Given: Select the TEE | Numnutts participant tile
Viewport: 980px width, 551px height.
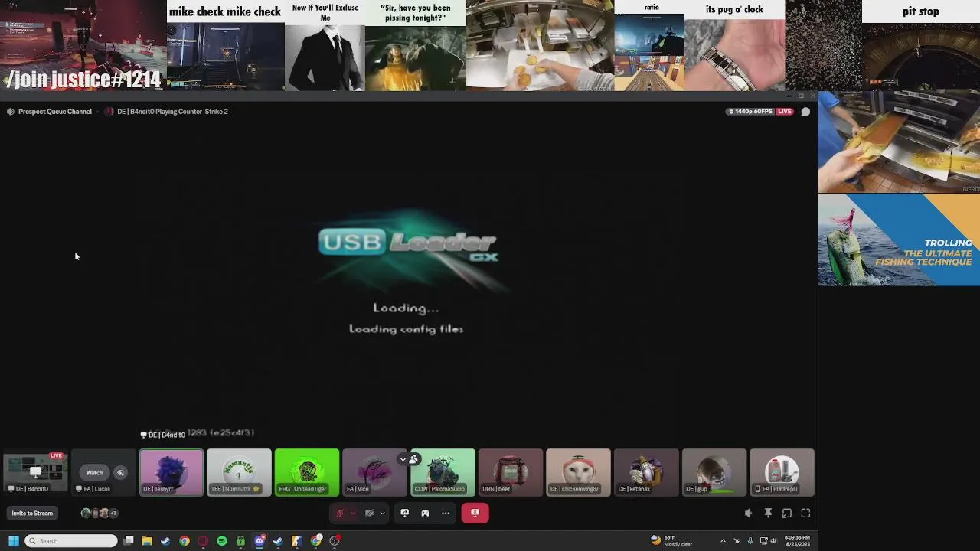Looking at the screenshot, I should [x=239, y=472].
